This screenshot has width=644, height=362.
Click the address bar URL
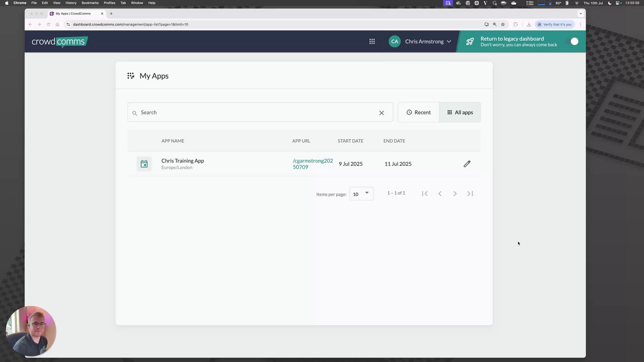130,24
